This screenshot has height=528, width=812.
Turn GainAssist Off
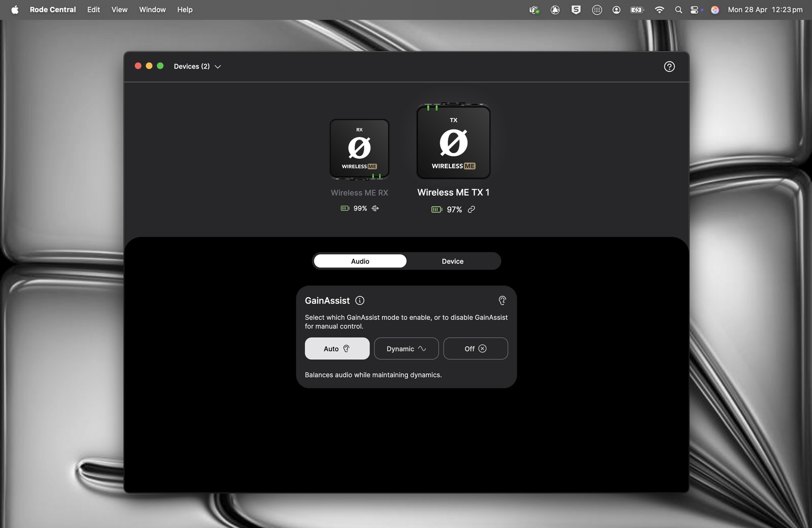(475, 349)
